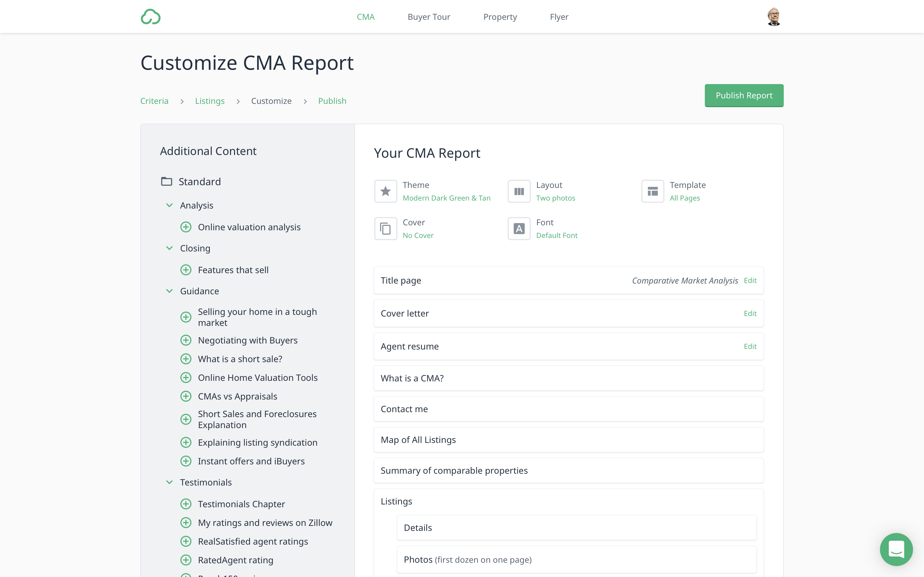
Task: Open the chat support bubble
Action: (x=896, y=549)
